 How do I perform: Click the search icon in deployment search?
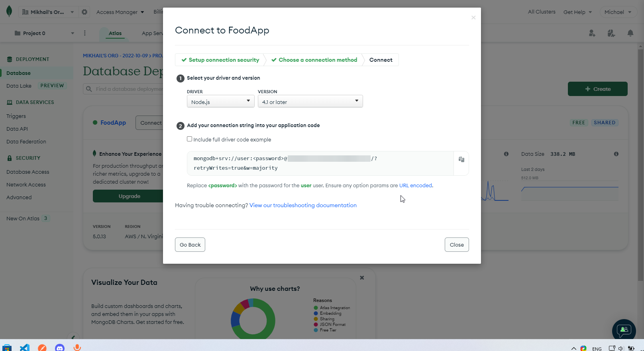pyautogui.click(x=89, y=89)
